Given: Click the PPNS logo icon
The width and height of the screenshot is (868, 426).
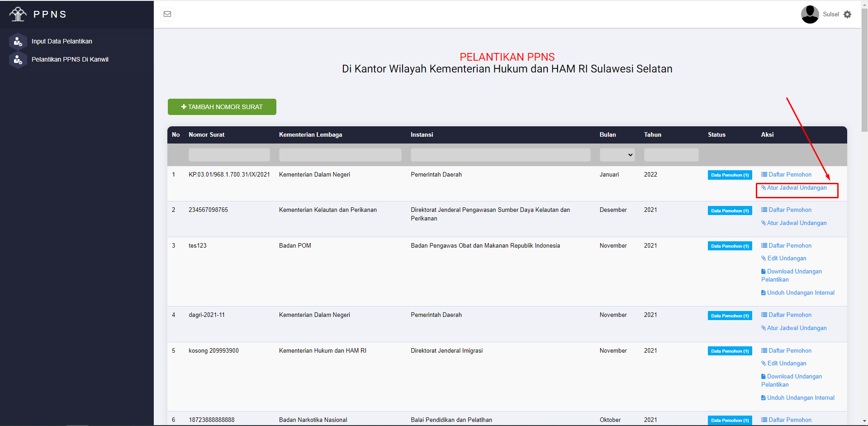Looking at the screenshot, I should (18, 14).
